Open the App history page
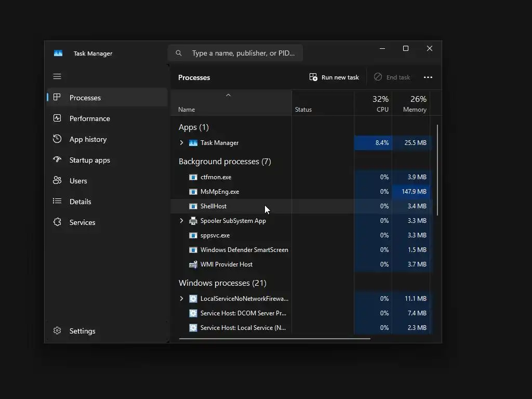Viewport: 532px width, 399px height. click(x=88, y=139)
